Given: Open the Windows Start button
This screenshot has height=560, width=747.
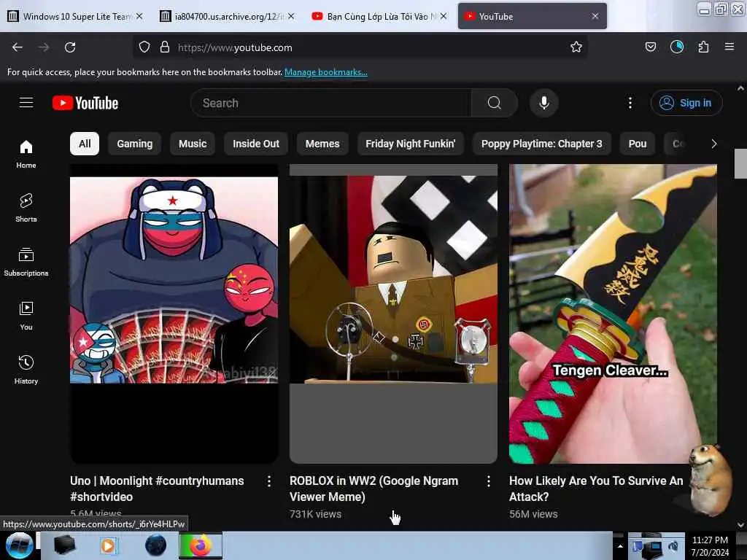Looking at the screenshot, I should click(19, 545).
